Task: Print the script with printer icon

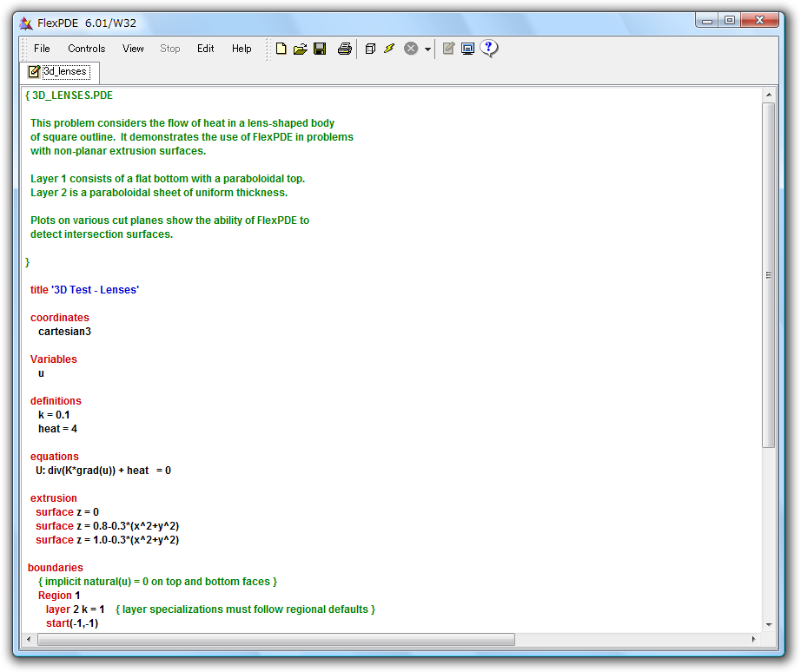Action: click(345, 49)
